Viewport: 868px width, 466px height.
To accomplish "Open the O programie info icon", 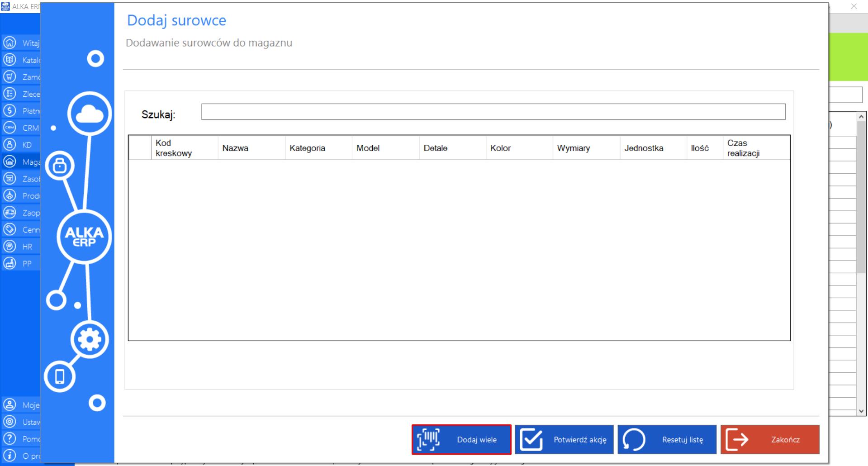I will point(9,456).
